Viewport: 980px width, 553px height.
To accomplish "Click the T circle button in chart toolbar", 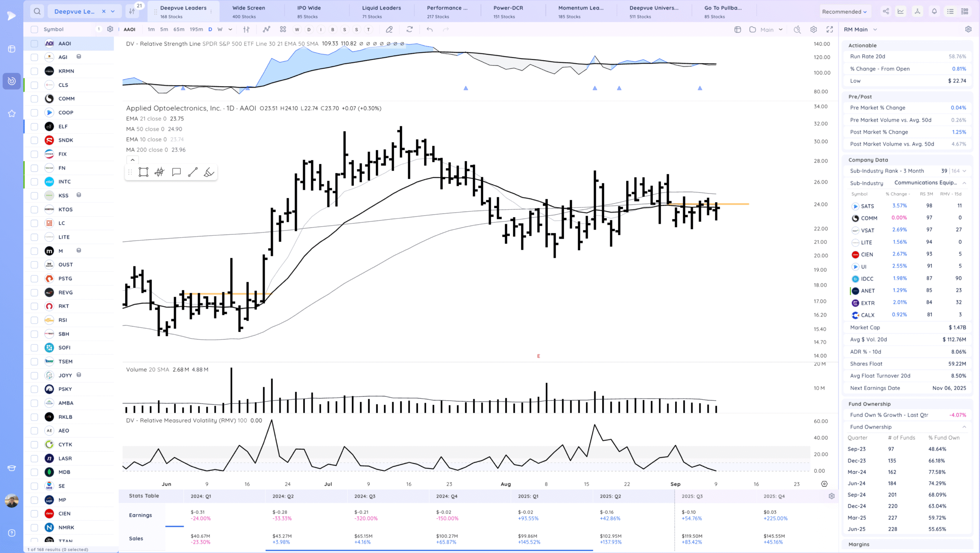I will [x=368, y=29].
